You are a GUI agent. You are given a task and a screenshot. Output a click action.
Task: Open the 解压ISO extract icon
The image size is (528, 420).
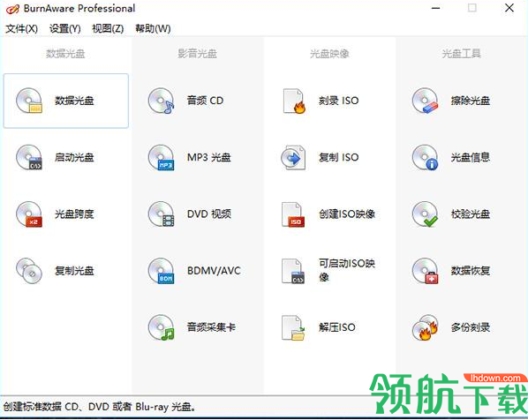tap(293, 327)
